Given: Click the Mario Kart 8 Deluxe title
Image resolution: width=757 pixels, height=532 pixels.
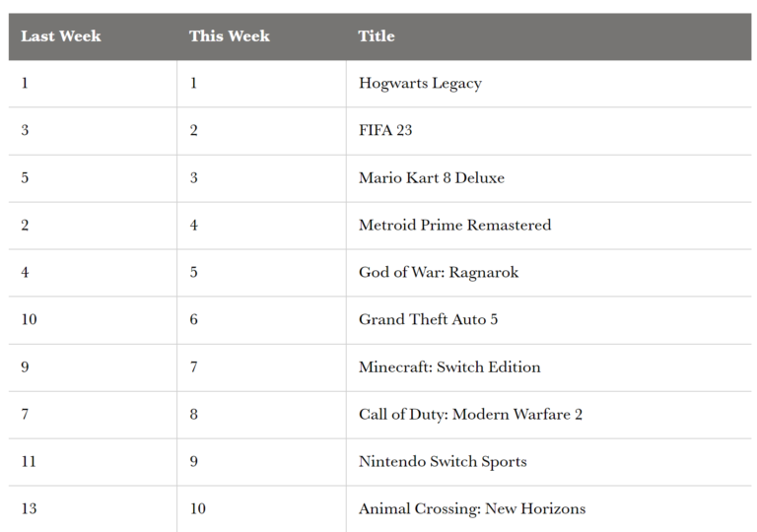Looking at the screenshot, I should [x=432, y=177].
